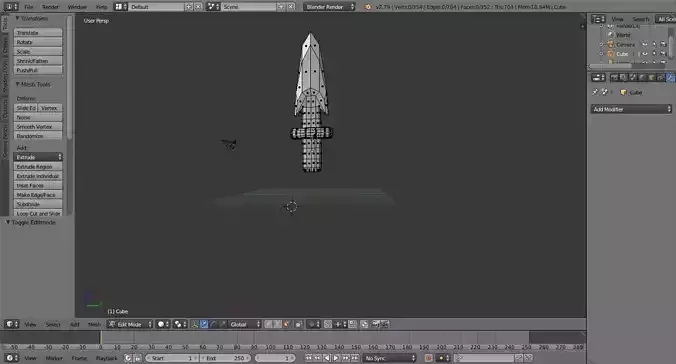676x364 pixels.
Task: Open proportional editing options
Action: point(313,324)
